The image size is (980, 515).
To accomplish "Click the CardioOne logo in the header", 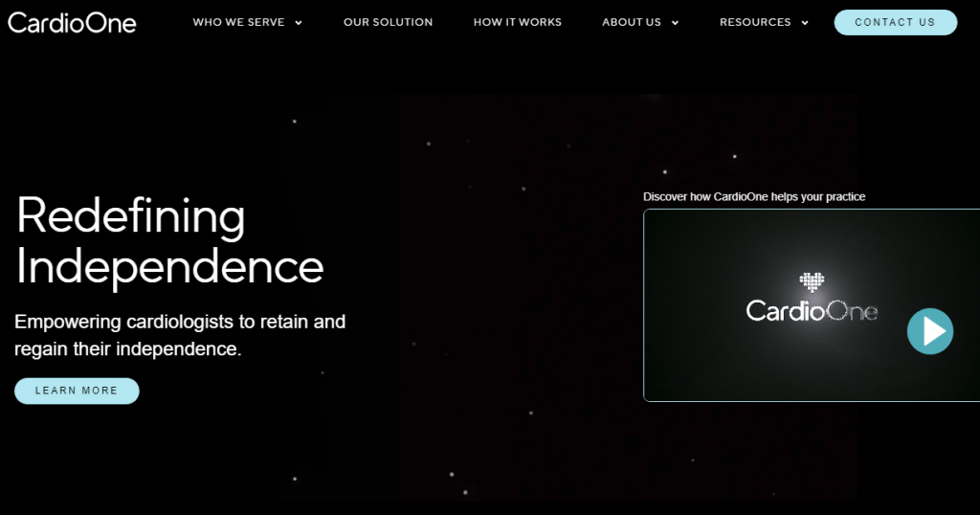I will pos(72,22).
